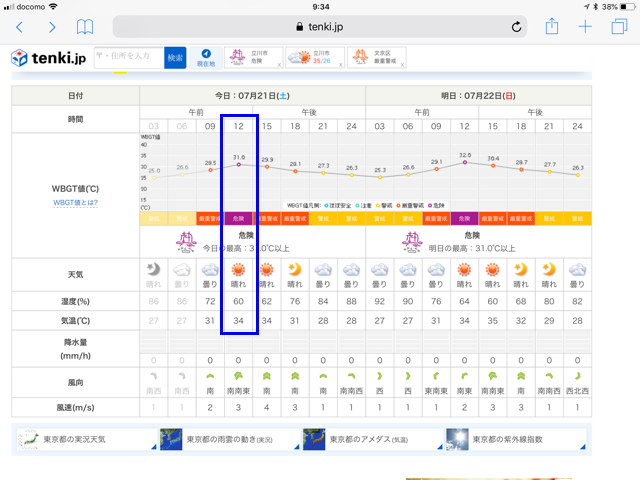This screenshot has height=480, width=640.
Task: Tap the Safari forward arrow
Action: click(x=52, y=27)
